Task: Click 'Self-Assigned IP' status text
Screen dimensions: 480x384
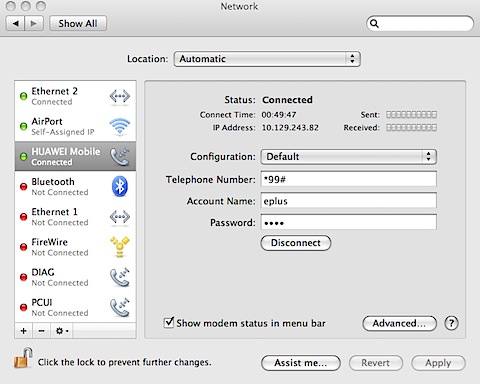Action: [63, 132]
